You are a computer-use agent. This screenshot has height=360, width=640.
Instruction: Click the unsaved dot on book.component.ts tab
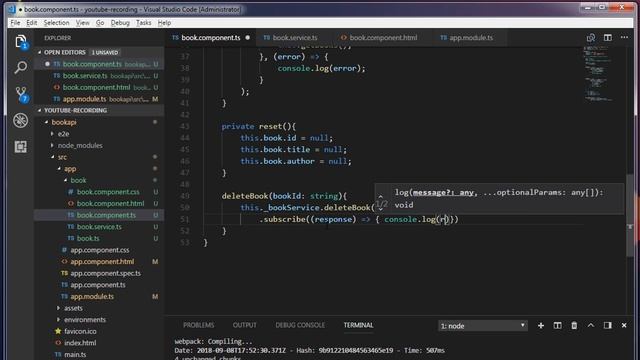[248, 38]
